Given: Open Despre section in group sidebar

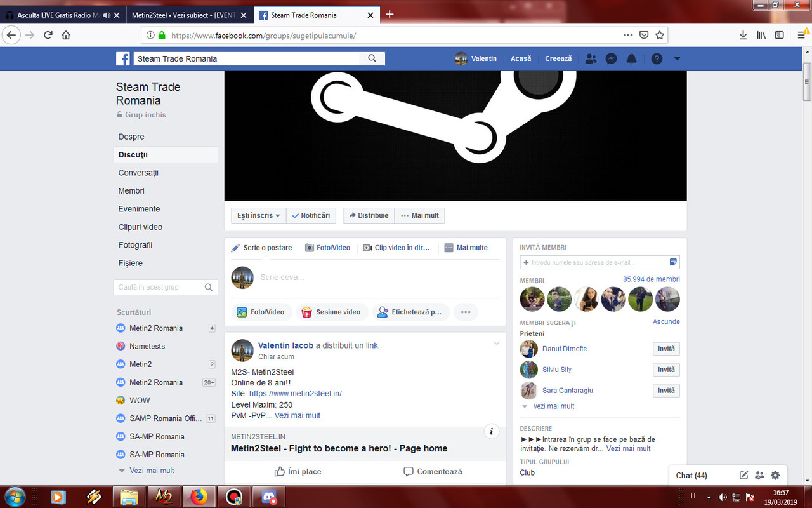Looking at the screenshot, I should 131,137.
